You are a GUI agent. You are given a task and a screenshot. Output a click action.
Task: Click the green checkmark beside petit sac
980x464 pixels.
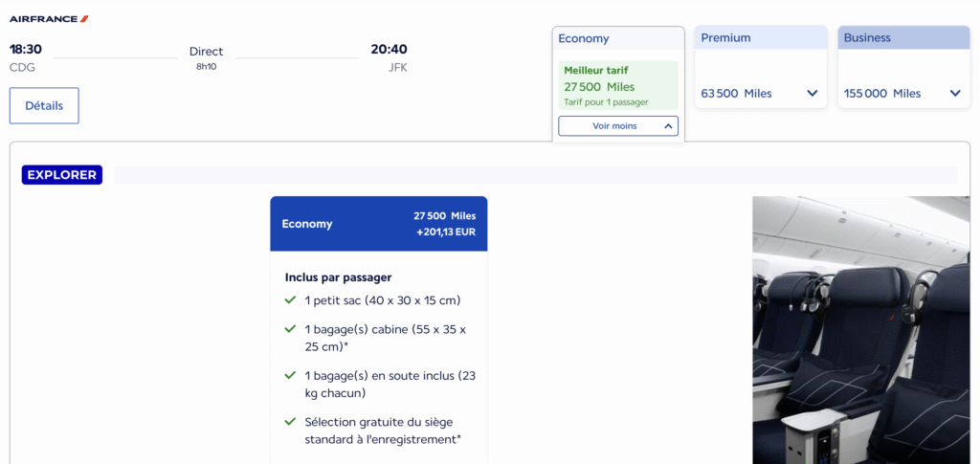(x=290, y=299)
